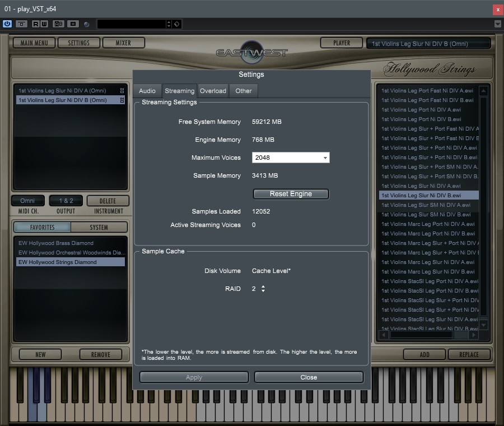This screenshot has width=504, height=426.
Task: Open the MIXER view
Action: (123, 43)
